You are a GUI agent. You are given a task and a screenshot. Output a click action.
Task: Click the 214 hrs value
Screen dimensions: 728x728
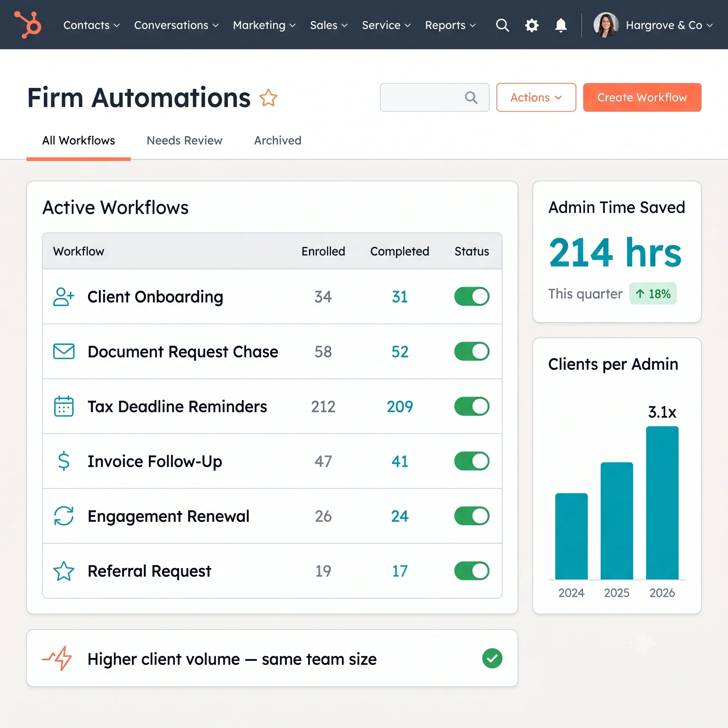click(615, 253)
